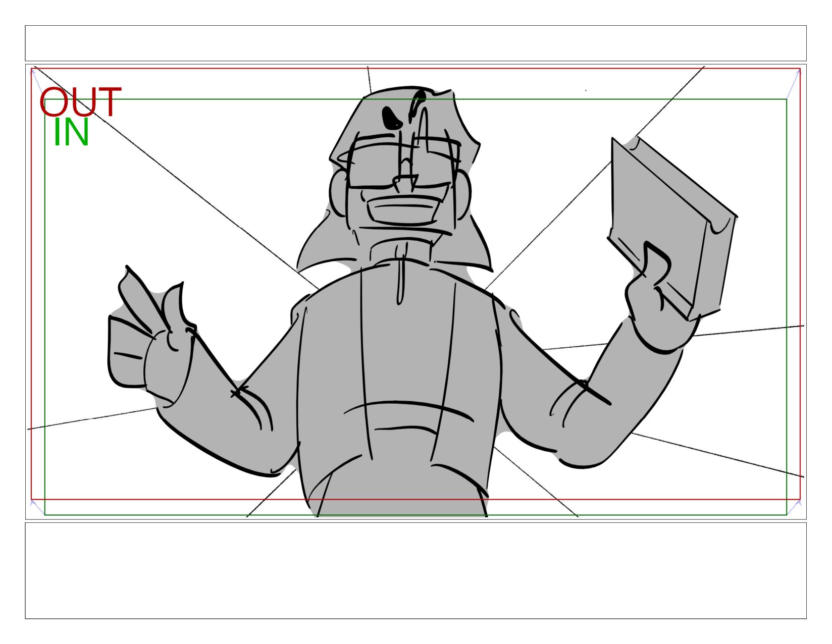Click the red "OUT" camera label
This screenshot has height=644, width=832.
[x=80, y=102]
